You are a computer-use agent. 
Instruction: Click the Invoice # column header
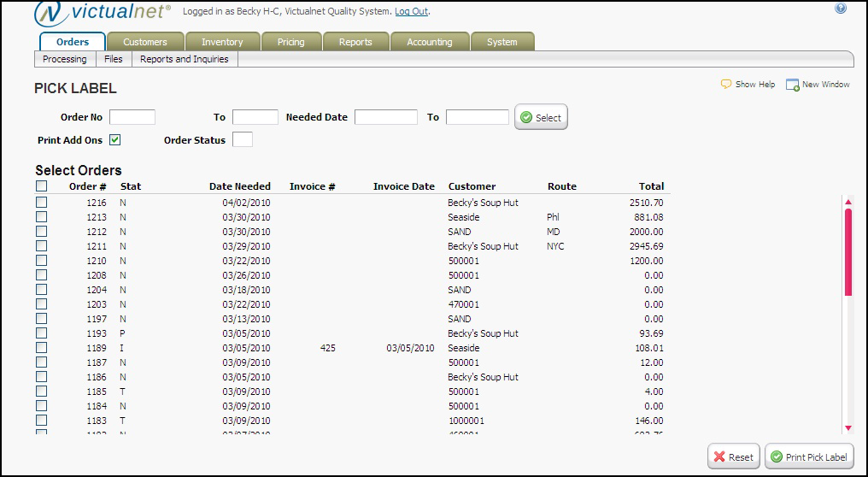coord(312,186)
